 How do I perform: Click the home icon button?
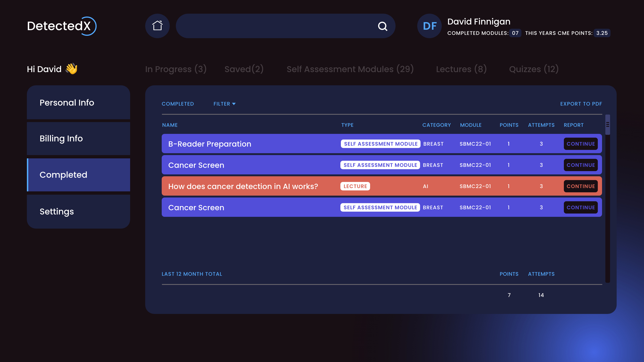[x=157, y=26]
